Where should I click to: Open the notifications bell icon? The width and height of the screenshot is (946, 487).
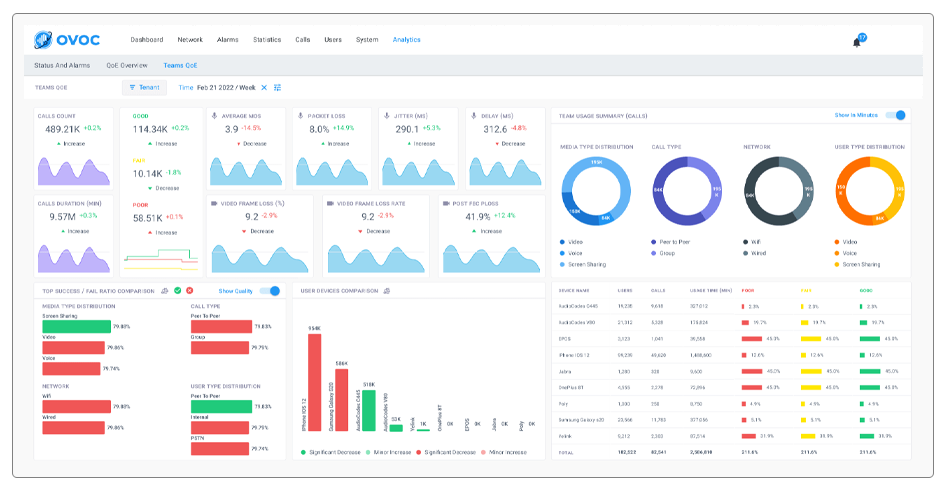click(x=857, y=42)
